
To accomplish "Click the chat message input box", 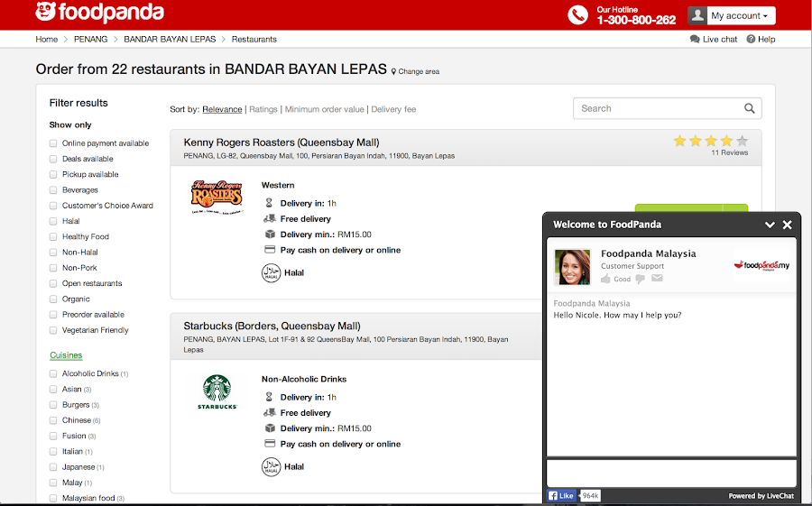I will tap(671, 473).
